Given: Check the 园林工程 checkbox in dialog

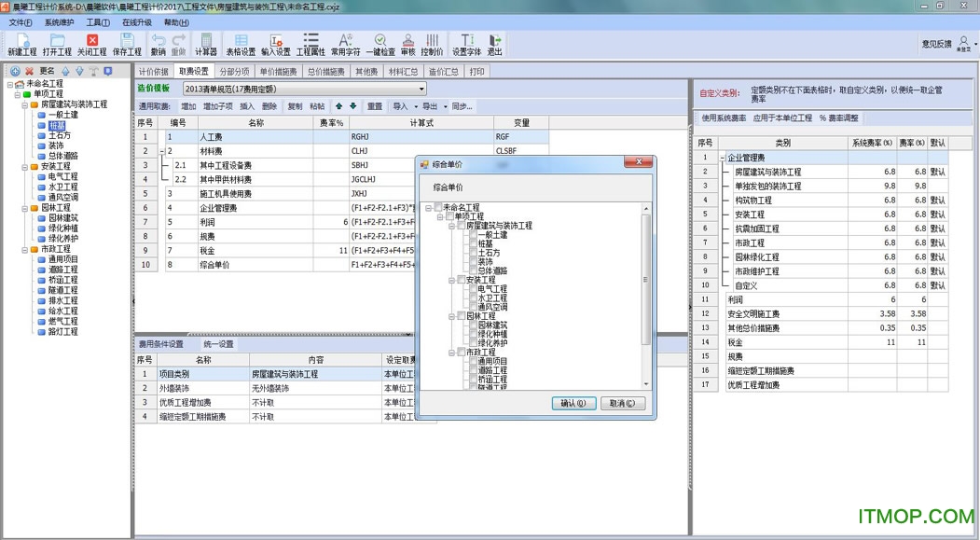Looking at the screenshot, I should coord(460,316).
